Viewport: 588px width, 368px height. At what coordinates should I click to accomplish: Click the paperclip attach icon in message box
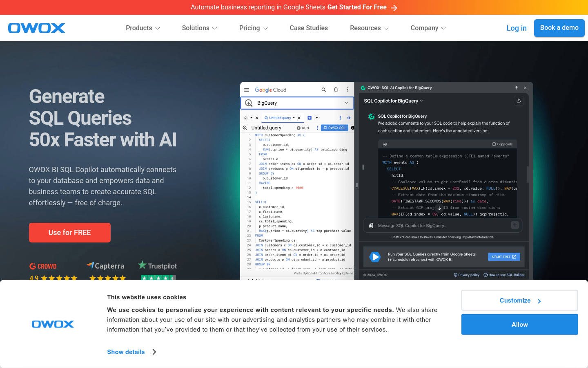click(x=371, y=226)
